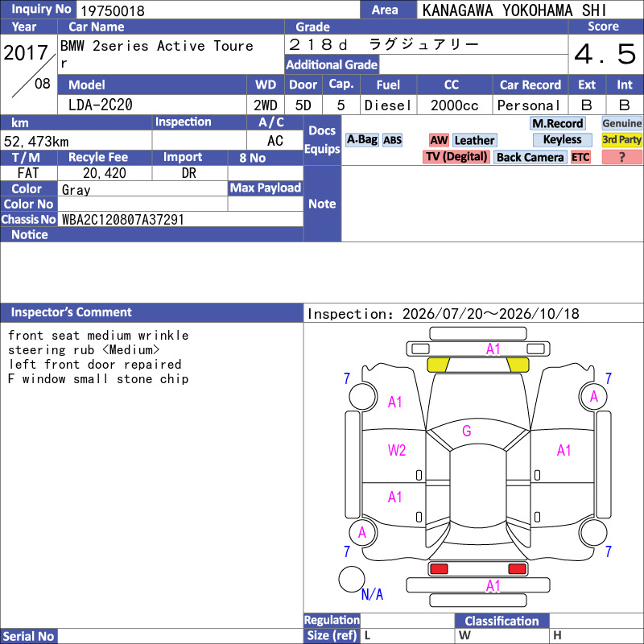Click the Leather equipment badge
The height and width of the screenshot is (644, 644).
pyautogui.click(x=474, y=140)
